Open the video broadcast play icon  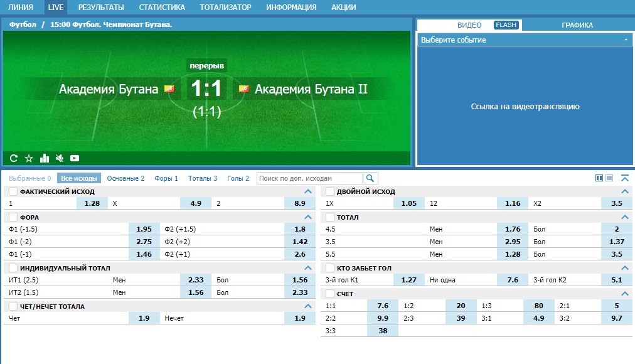pyautogui.click(x=75, y=158)
